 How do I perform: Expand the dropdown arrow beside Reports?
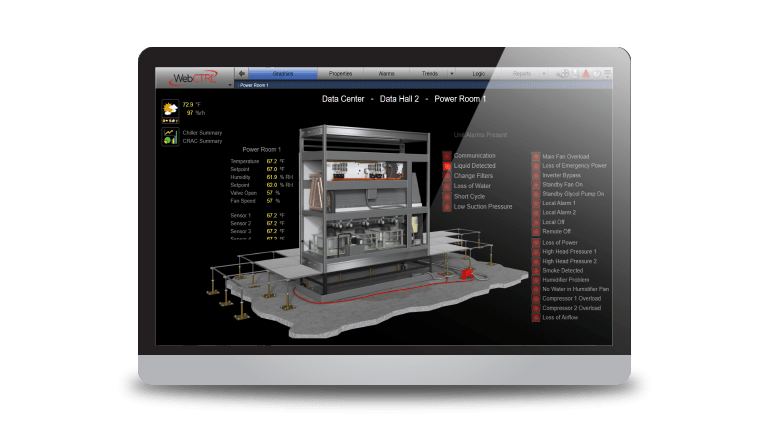coord(544,73)
